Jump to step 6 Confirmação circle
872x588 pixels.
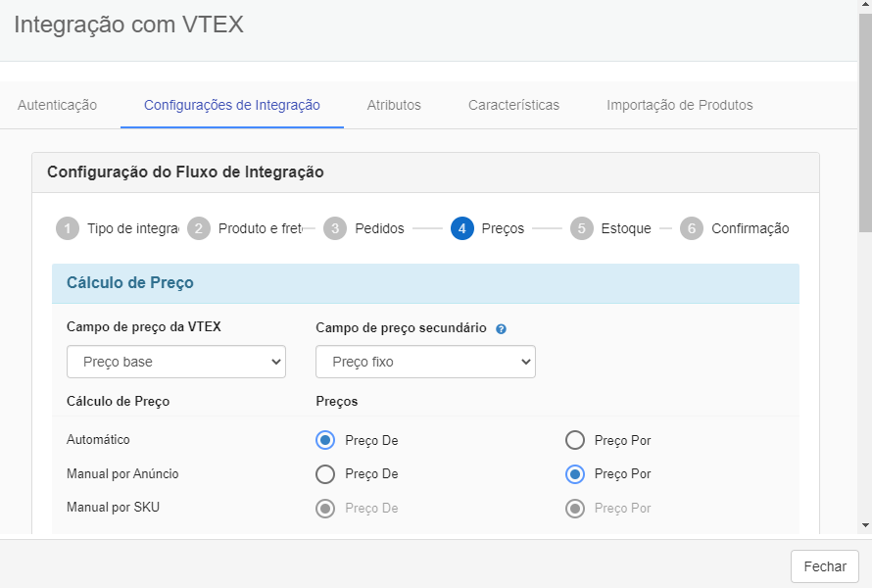point(692,228)
